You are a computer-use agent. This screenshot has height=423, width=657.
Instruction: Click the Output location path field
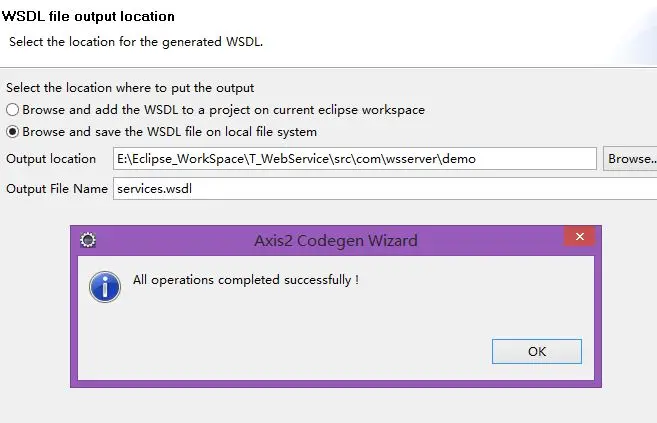coord(354,159)
